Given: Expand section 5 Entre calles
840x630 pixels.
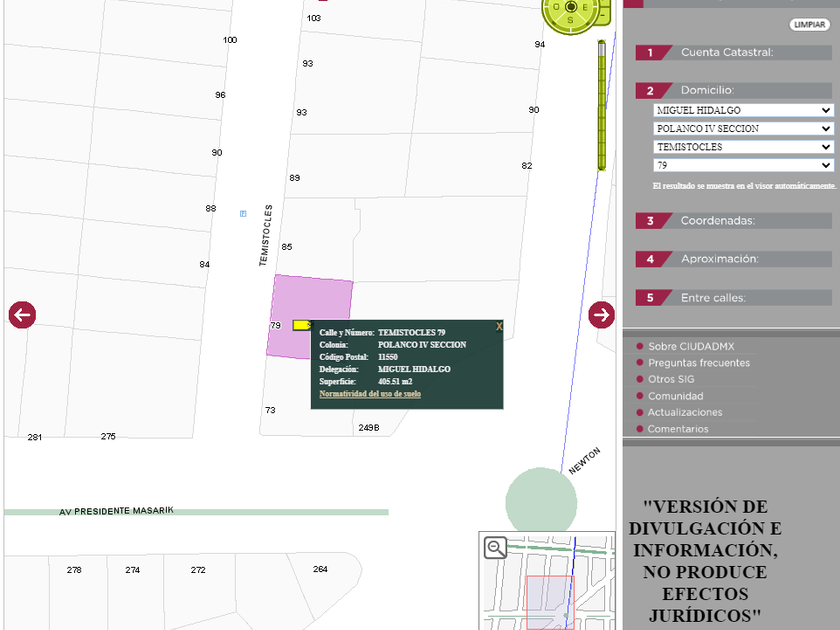Looking at the screenshot, I should click(x=733, y=298).
